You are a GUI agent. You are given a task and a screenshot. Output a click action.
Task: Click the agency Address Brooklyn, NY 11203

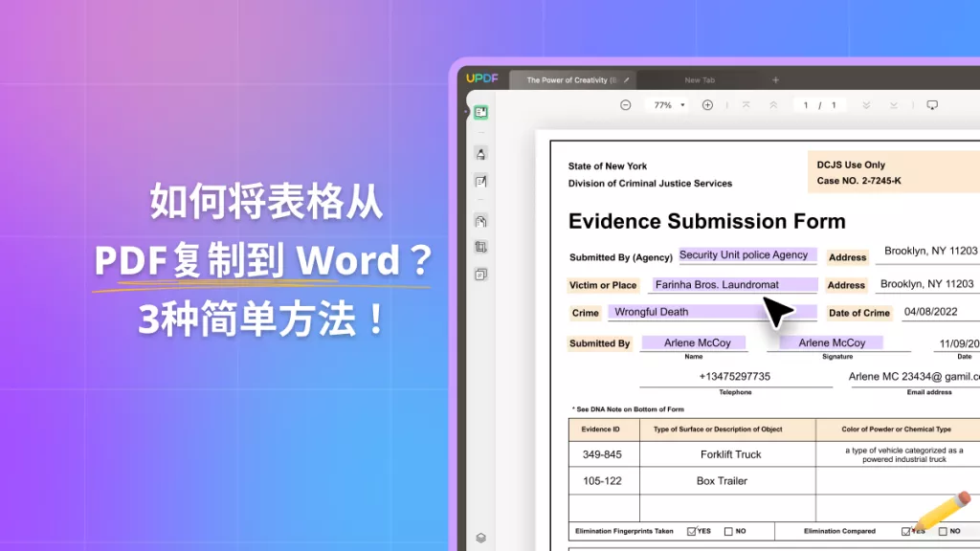point(930,252)
